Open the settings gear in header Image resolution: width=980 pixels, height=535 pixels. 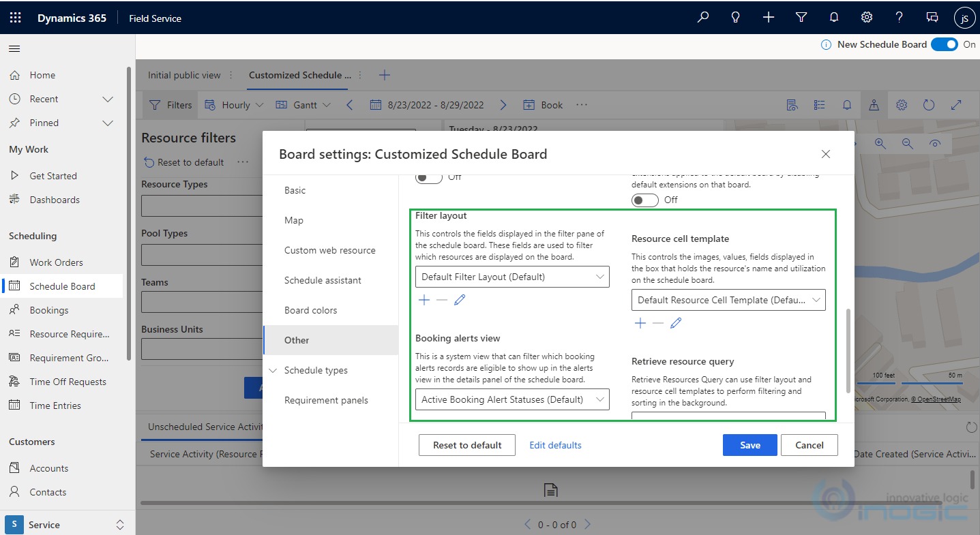[866, 18]
